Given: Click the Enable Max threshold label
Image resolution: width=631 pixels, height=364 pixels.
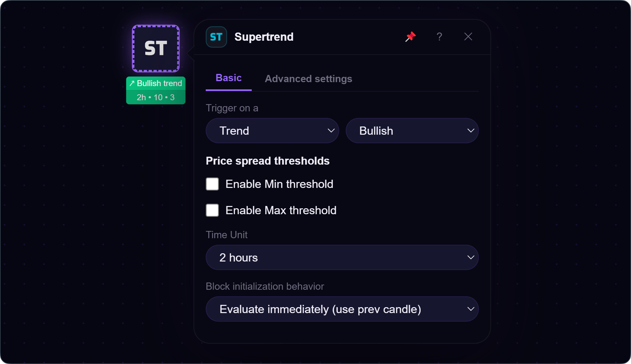Looking at the screenshot, I should pyautogui.click(x=281, y=210).
